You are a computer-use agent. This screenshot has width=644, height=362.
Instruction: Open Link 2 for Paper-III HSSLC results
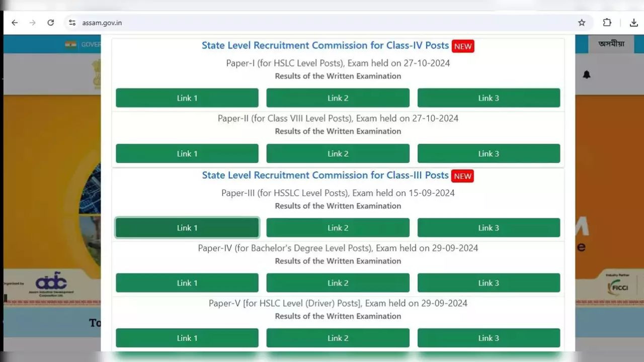(x=338, y=228)
